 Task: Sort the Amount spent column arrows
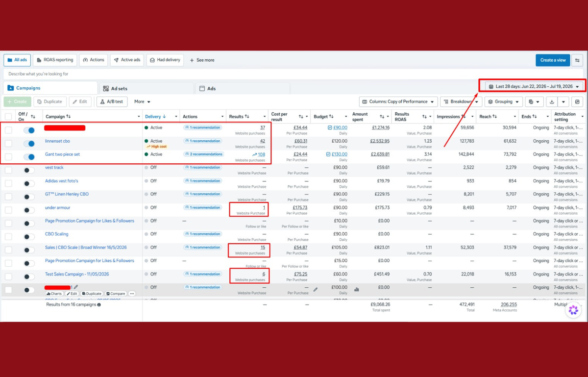click(383, 117)
